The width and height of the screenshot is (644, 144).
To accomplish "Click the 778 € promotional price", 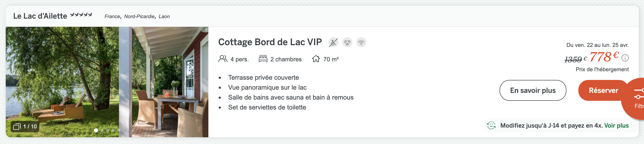I will pos(604,57).
